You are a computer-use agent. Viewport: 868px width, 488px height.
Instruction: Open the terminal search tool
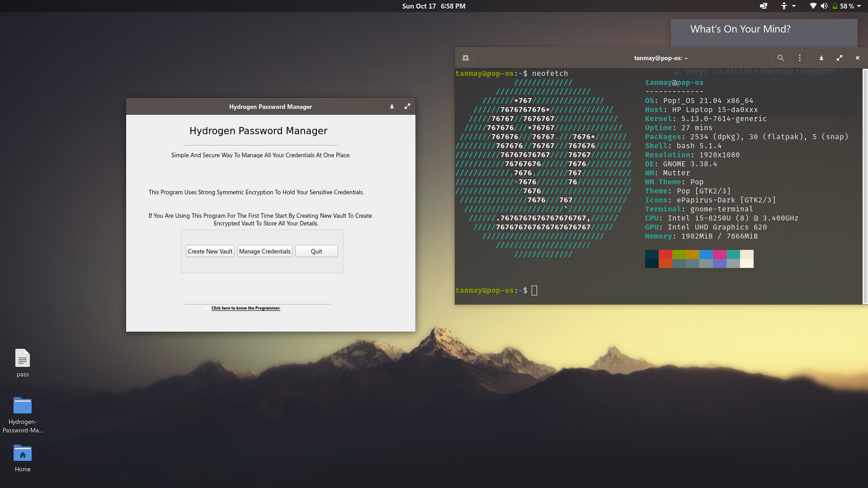(x=780, y=58)
